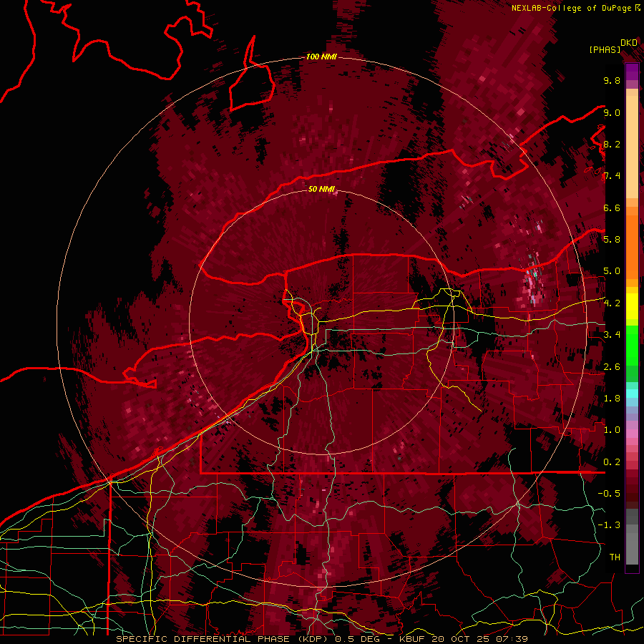This screenshot has width=644, height=644.
Task: Click the [PHAS] units label above color bar
Action: [x=605, y=49]
